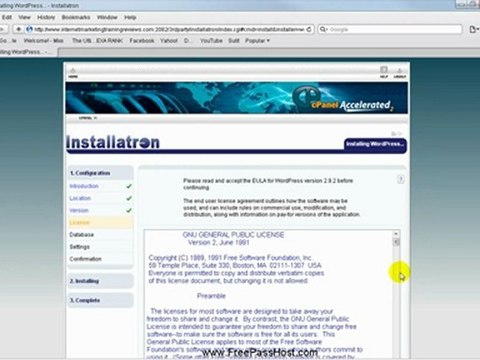Click the '3. Complete' section header
The image size is (480, 360).
click(x=100, y=300)
